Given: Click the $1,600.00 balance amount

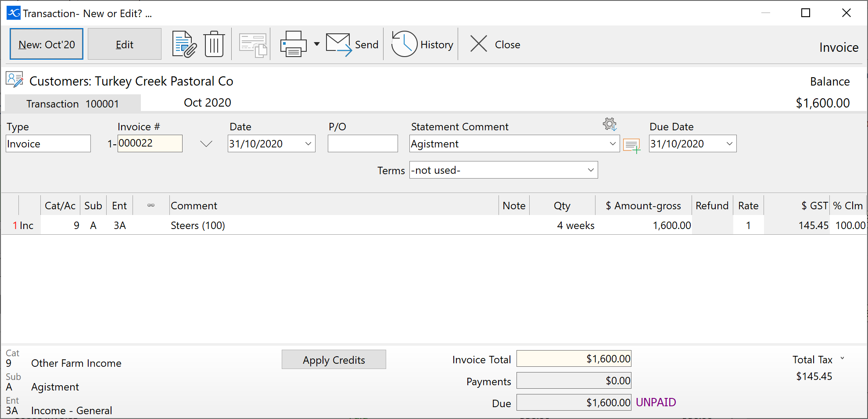Looking at the screenshot, I should pos(823,103).
